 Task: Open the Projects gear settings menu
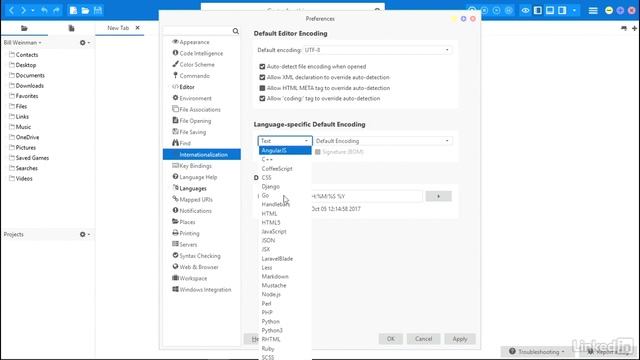[x=84, y=234]
